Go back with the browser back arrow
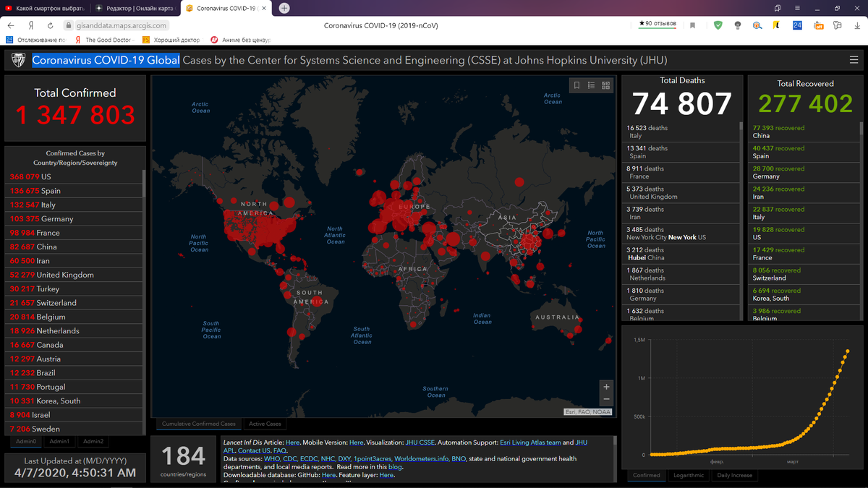The width and height of the screenshot is (868, 488). pyautogui.click(x=10, y=25)
